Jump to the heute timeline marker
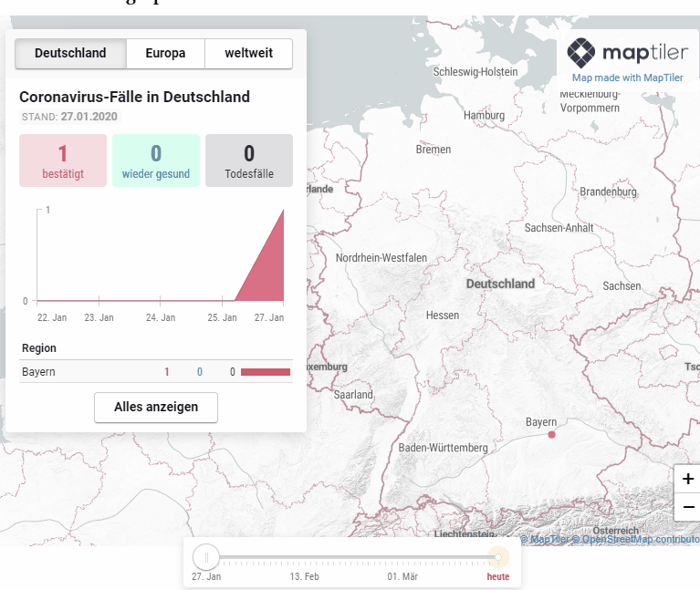Viewport: 700px width, 590px height. (x=498, y=557)
